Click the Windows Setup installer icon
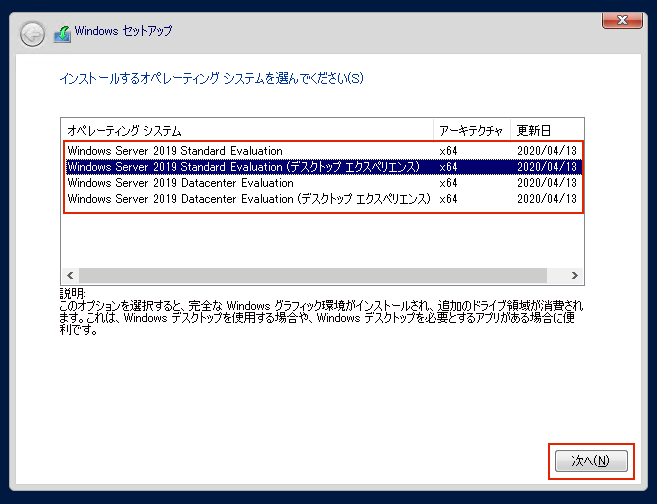The width and height of the screenshot is (657, 504). [62, 34]
